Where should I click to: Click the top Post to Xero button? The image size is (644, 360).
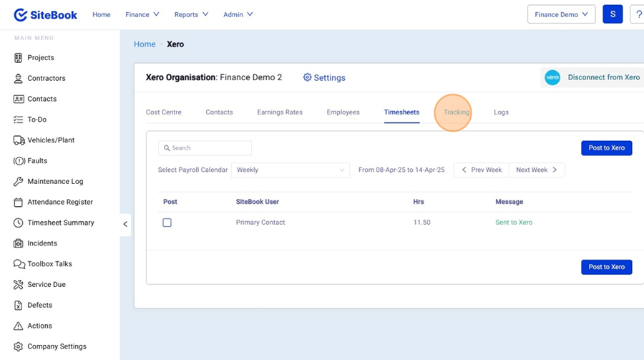tap(606, 147)
